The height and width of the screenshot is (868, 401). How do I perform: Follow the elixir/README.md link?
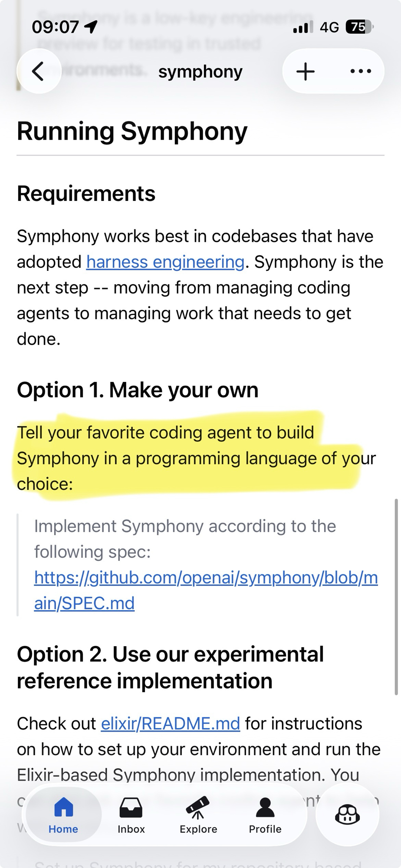click(170, 723)
